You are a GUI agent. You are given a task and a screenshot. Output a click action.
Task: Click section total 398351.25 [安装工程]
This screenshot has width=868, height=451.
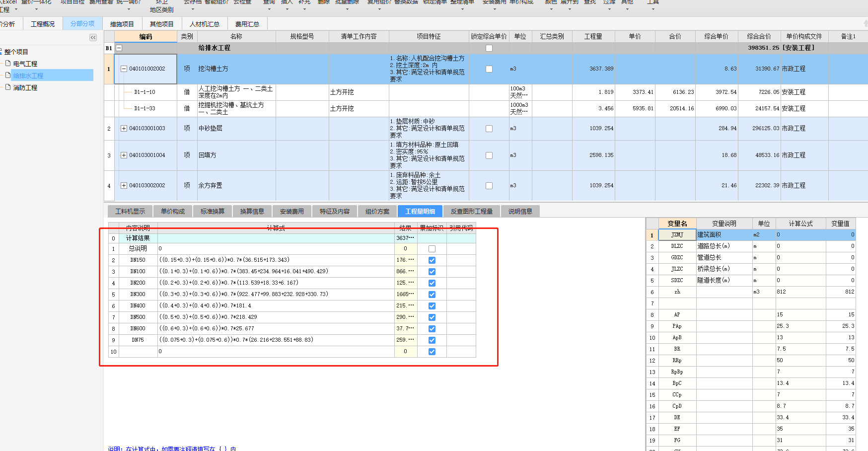(781, 48)
